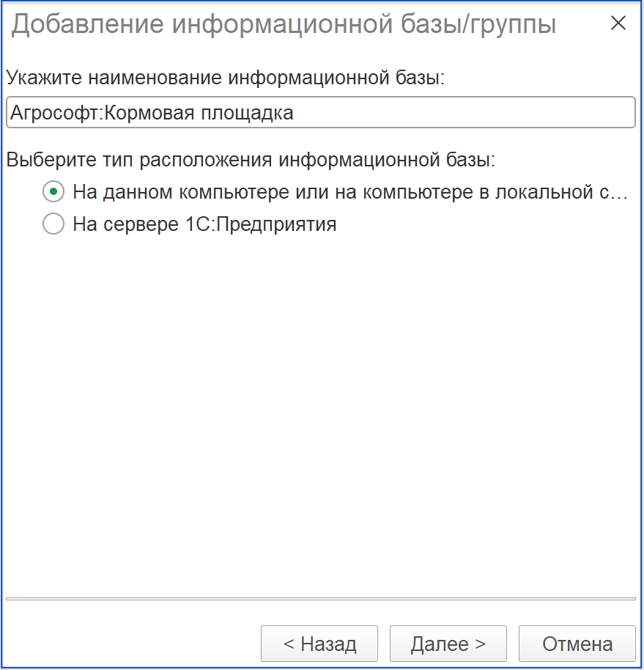Select the На данном компьютере radio button
The width and height of the screenshot is (644, 670).
(x=53, y=192)
